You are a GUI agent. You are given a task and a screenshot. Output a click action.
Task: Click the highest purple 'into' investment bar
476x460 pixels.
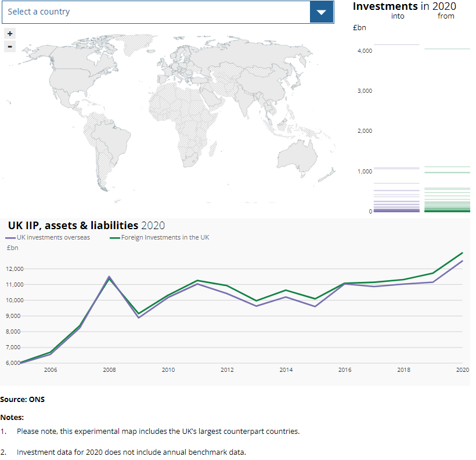click(x=396, y=45)
